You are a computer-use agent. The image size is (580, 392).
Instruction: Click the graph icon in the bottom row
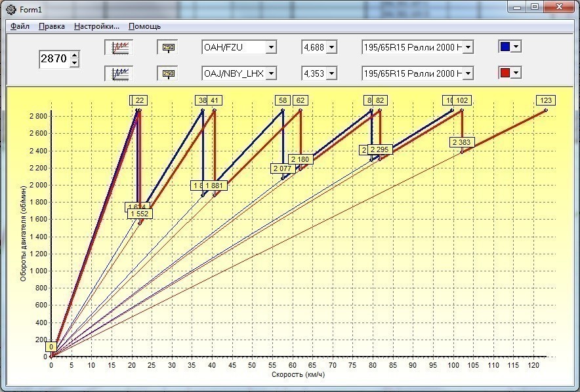click(x=120, y=73)
